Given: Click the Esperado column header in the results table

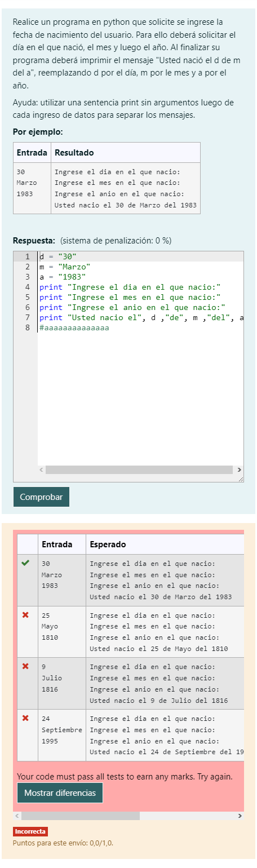Looking at the screenshot, I should pos(108,544).
